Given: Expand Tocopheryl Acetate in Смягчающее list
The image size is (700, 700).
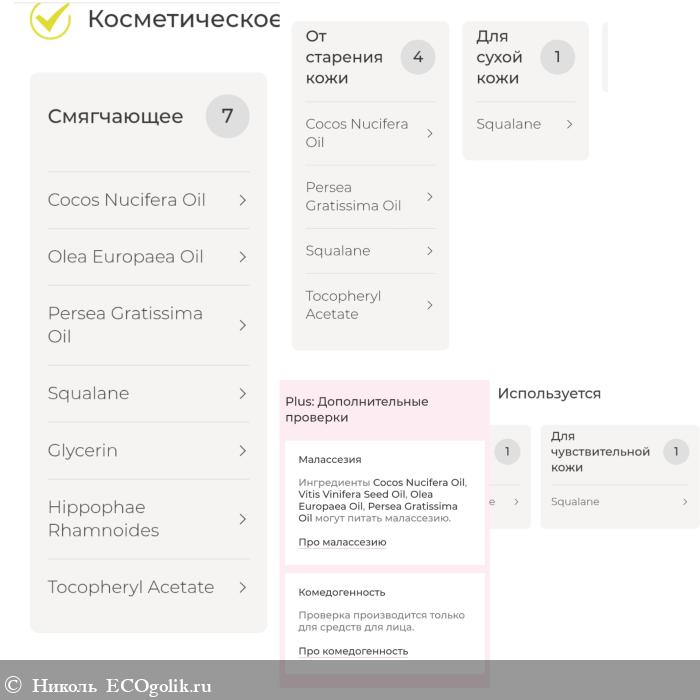Looking at the screenshot, I should (x=242, y=588).
